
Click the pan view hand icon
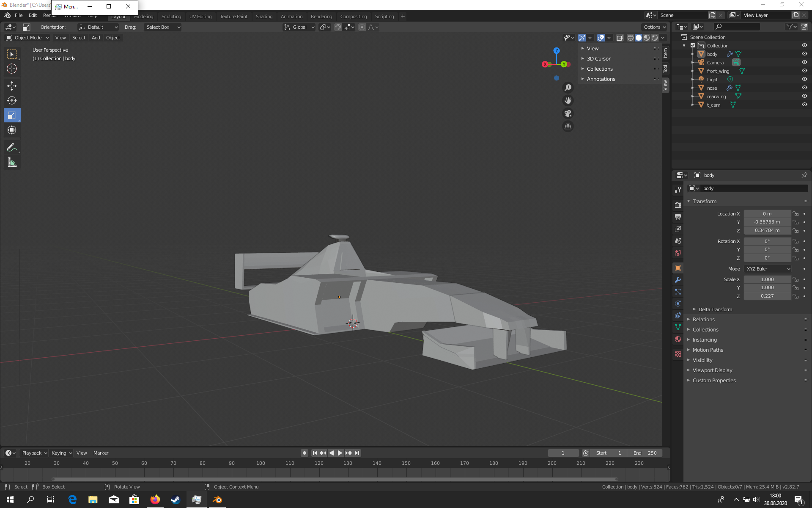pyautogui.click(x=568, y=100)
